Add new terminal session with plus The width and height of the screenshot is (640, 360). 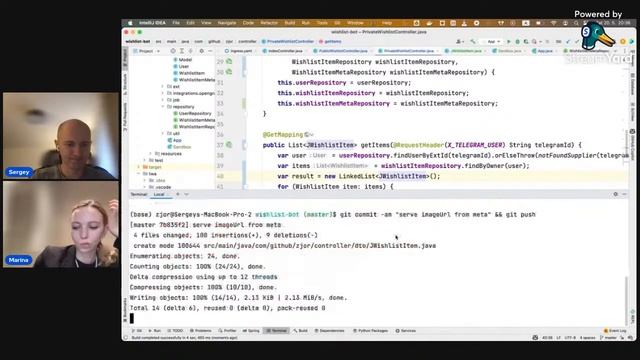click(178, 194)
